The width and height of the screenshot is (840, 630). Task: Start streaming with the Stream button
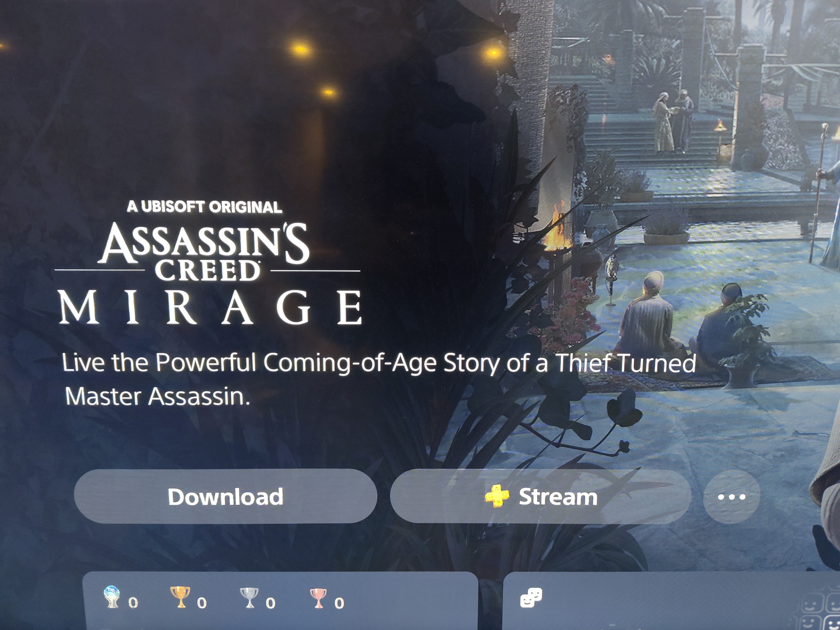(x=541, y=497)
